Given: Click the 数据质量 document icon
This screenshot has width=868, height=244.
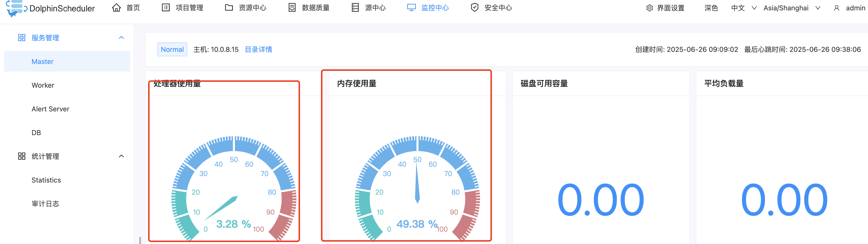Looking at the screenshot, I should click(x=292, y=8).
